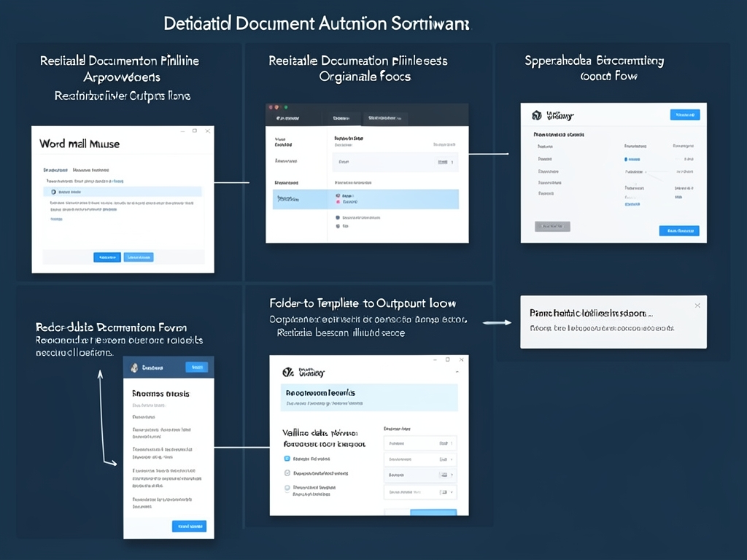Open the fourth dropdown field in the bottom-center window
The width and height of the screenshot is (747, 560).
[420, 492]
